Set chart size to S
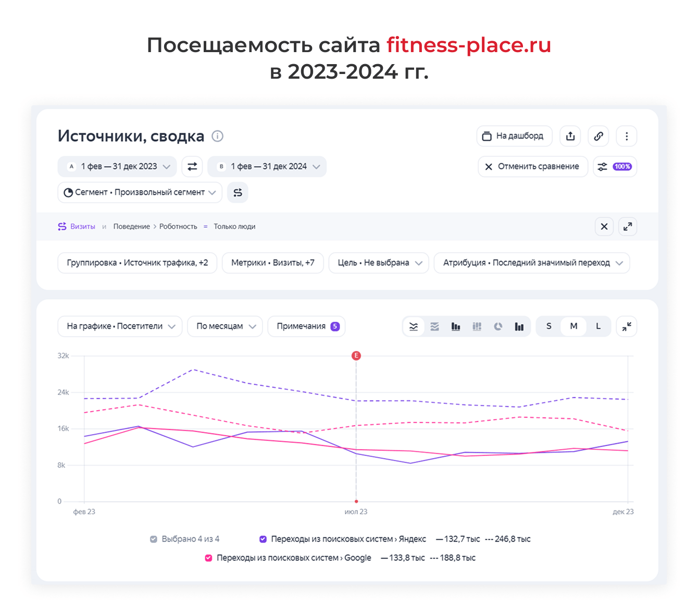The image size is (698, 616). coord(549,326)
